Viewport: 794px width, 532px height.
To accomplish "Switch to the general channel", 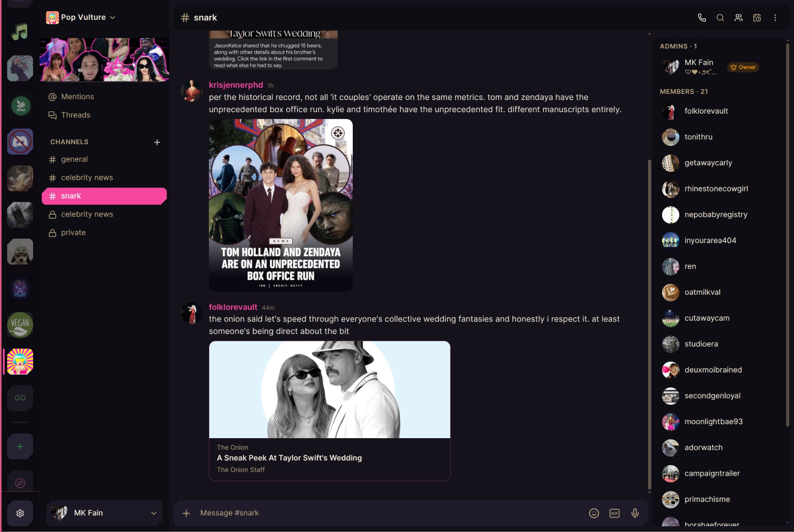I will tap(104, 159).
